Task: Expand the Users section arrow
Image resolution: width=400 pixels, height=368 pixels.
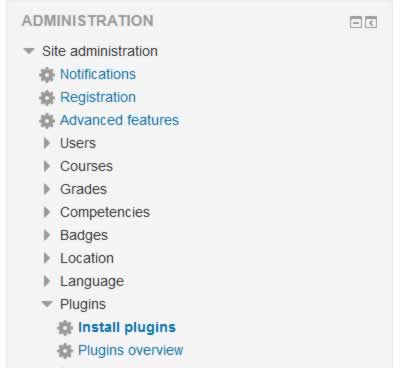Action: [x=47, y=143]
